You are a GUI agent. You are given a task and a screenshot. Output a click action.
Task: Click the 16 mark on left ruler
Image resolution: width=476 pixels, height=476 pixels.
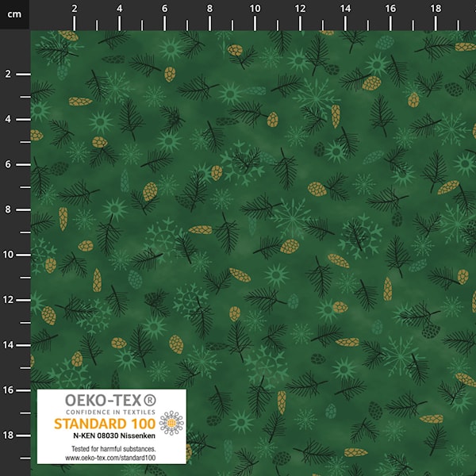pyautogui.click(x=8, y=390)
